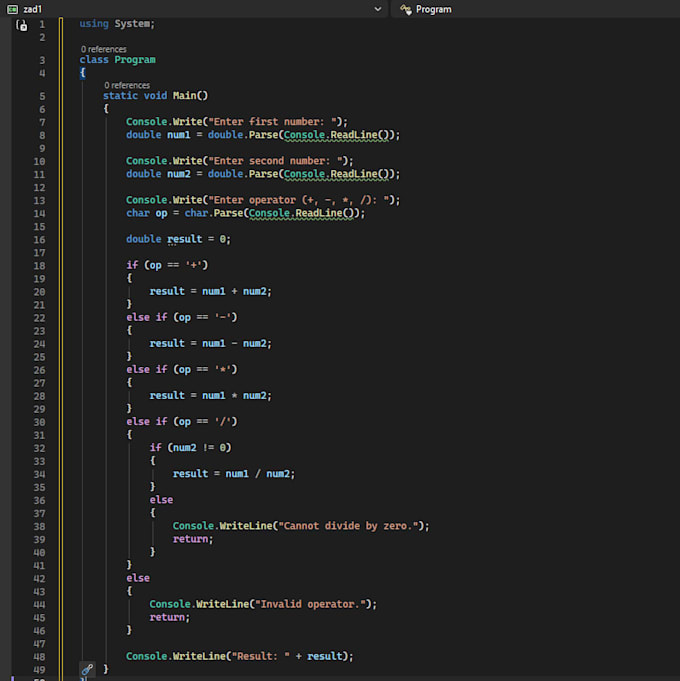680x681 pixels.
Task: Click the "Enter second number: " string literal
Action: [x=275, y=161]
